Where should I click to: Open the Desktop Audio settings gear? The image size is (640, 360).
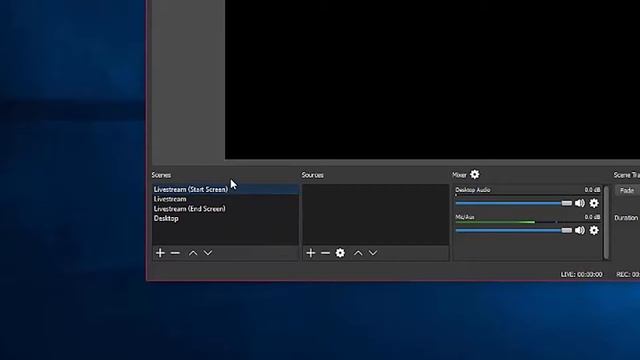pos(594,203)
